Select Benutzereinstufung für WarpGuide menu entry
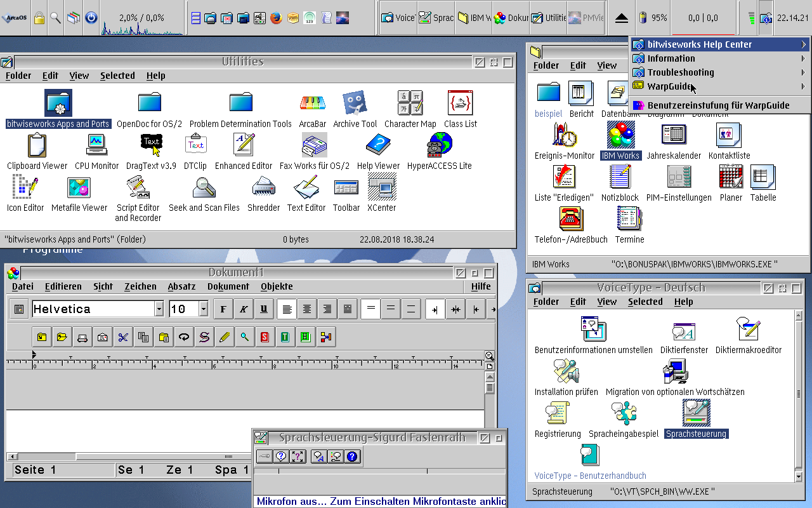This screenshot has width=812, height=508. point(719,105)
